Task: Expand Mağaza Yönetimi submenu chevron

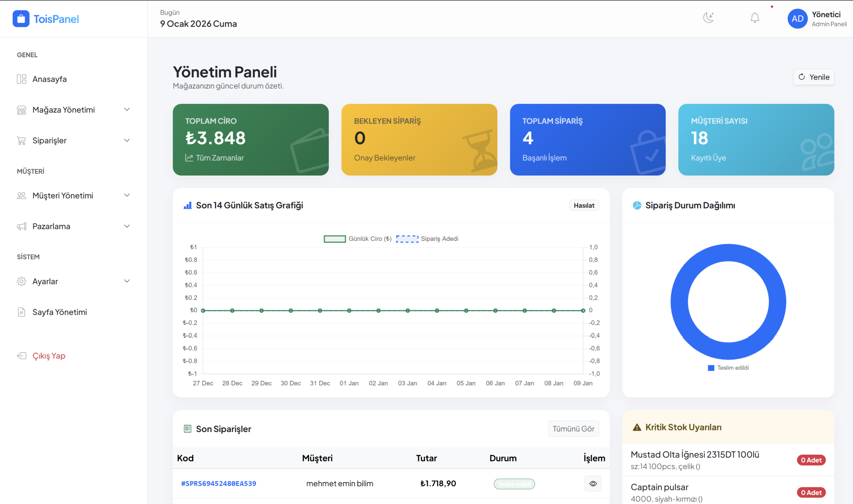Action: click(127, 110)
